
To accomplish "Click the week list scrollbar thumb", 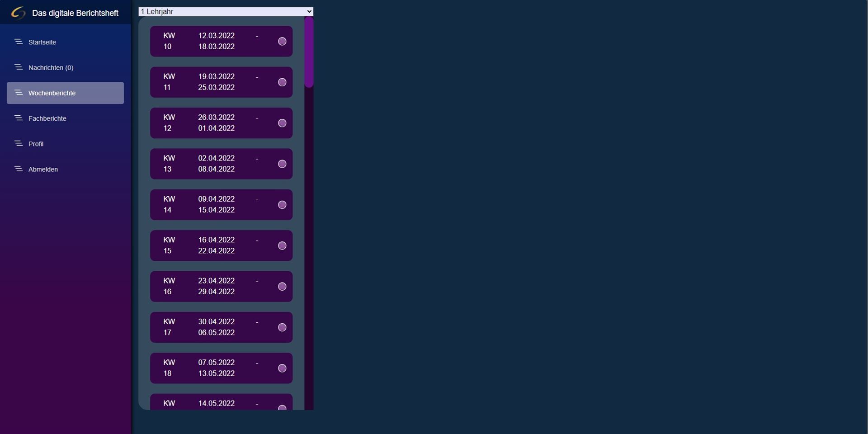I will coord(309,52).
